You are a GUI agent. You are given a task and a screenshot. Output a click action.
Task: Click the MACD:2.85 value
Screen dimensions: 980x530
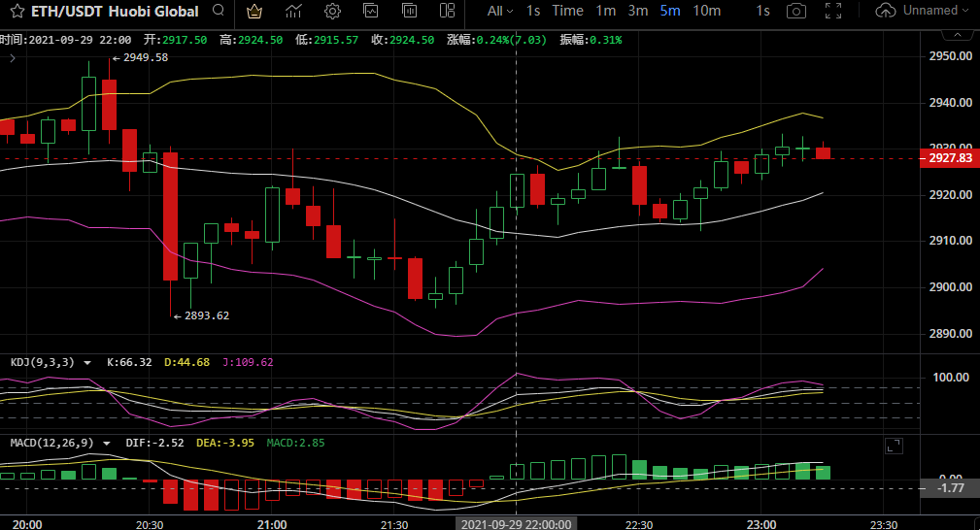click(x=295, y=444)
